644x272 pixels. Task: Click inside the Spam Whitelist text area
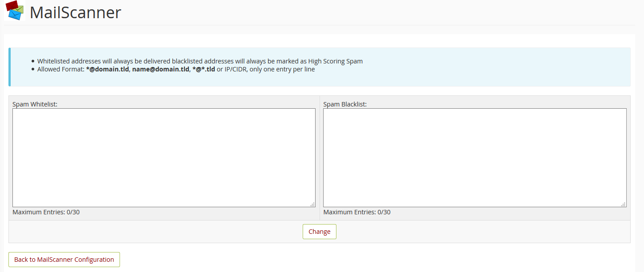click(164, 158)
